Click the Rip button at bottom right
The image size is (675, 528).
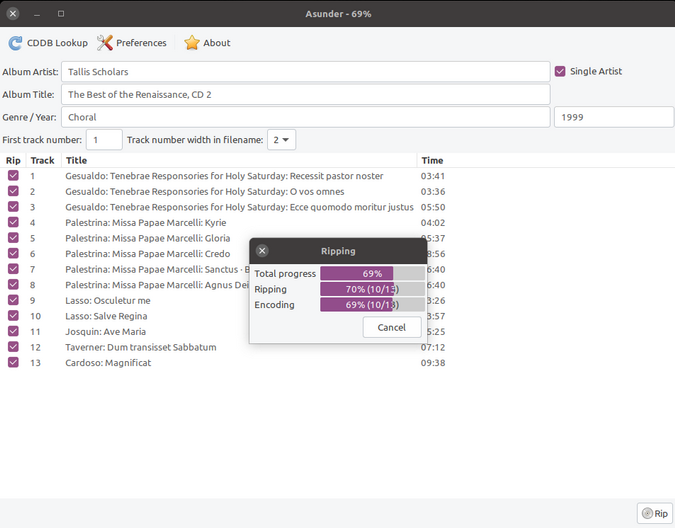tap(654, 513)
